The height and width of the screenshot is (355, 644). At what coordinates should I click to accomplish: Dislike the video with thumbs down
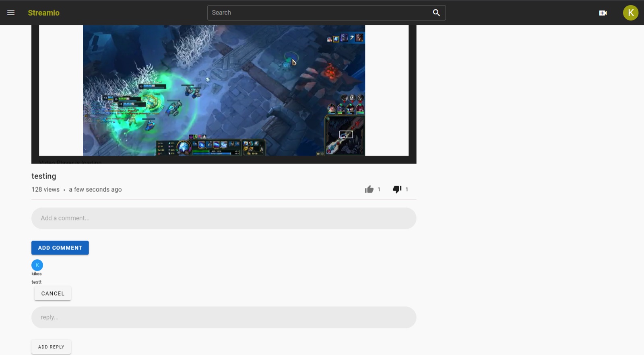(x=397, y=189)
